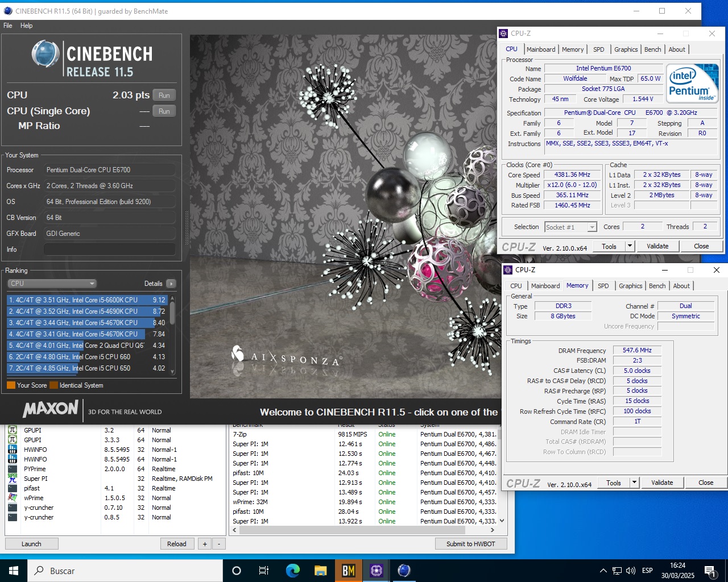Switch to CPU-Z taskbar icon
The image size is (728, 582).
pyautogui.click(x=376, y=571)
